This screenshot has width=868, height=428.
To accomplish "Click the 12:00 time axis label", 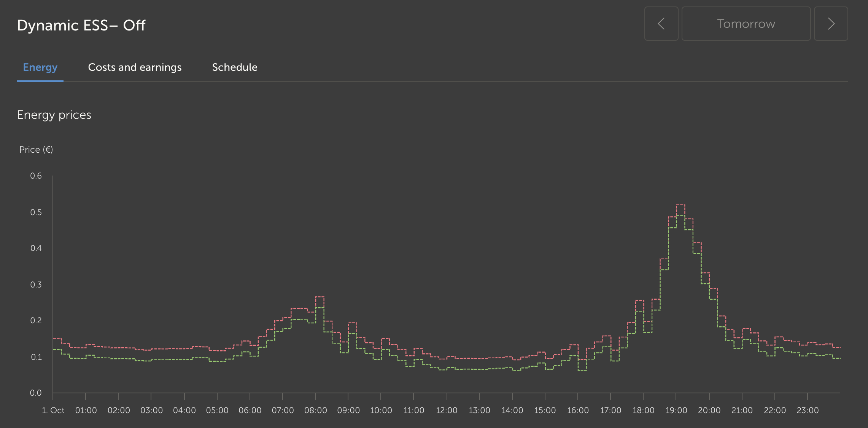I will click(447, 410).
